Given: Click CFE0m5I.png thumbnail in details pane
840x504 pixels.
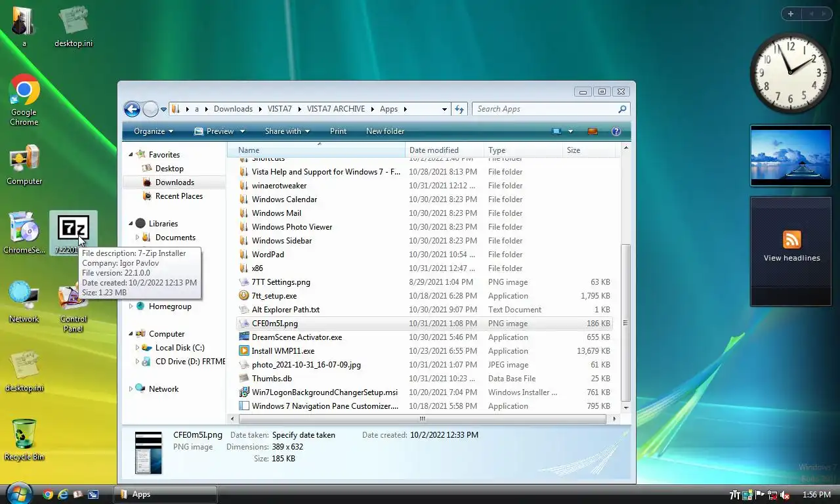Looking at the screenshot, I should pyautogui.click(x=148, y=453).
